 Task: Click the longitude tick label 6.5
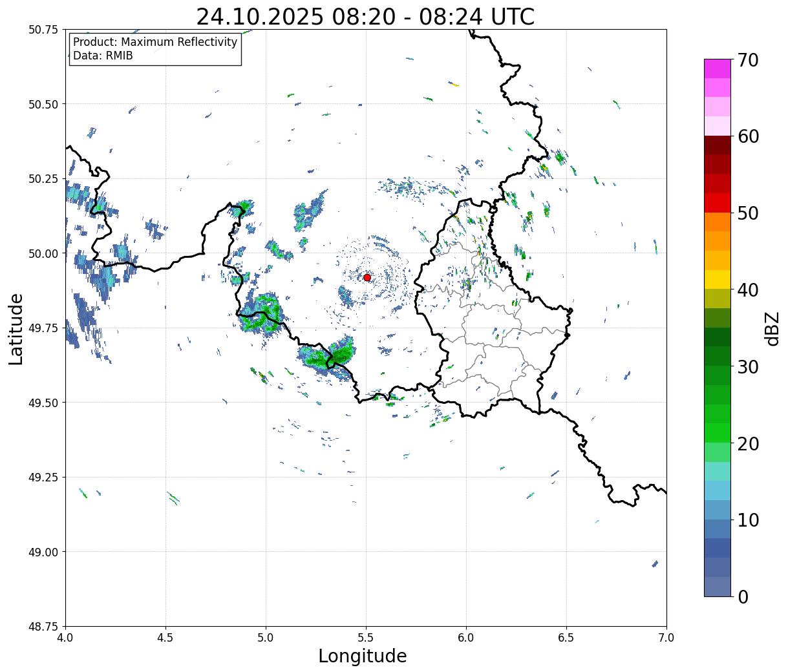pos(566,638)
